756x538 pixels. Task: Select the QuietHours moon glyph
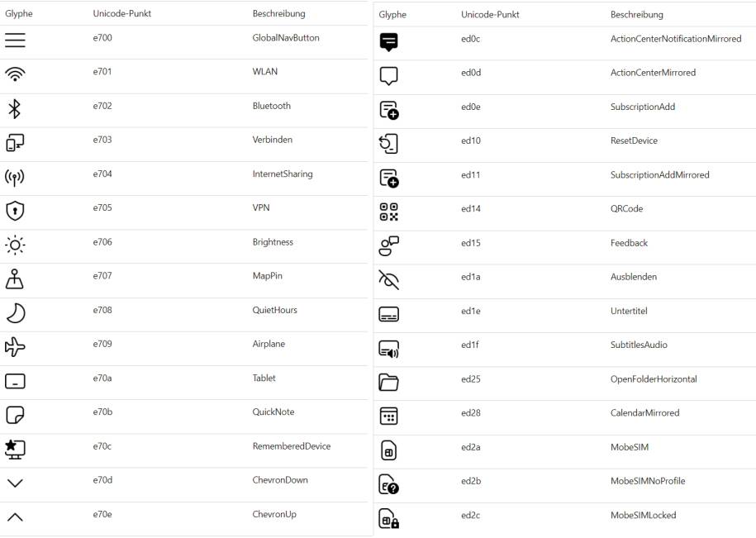tap(16, 313)
